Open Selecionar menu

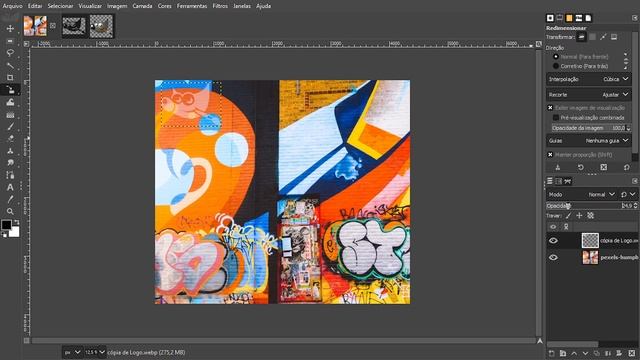pyautogui.click(x=60, y=6)
